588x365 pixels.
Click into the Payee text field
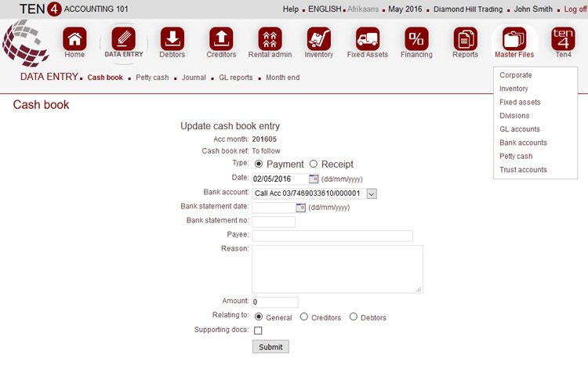332,236
